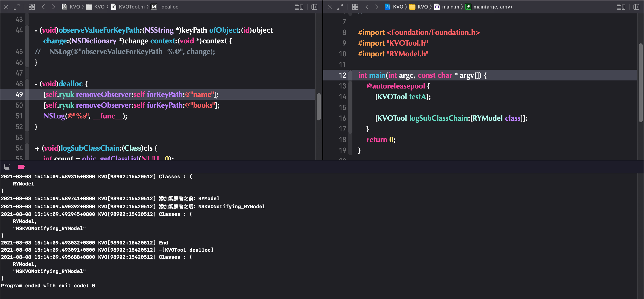Click console line "-[KVOTool dealloc]"
This screenshot has width=644, height=299.
tap(186, 250)
